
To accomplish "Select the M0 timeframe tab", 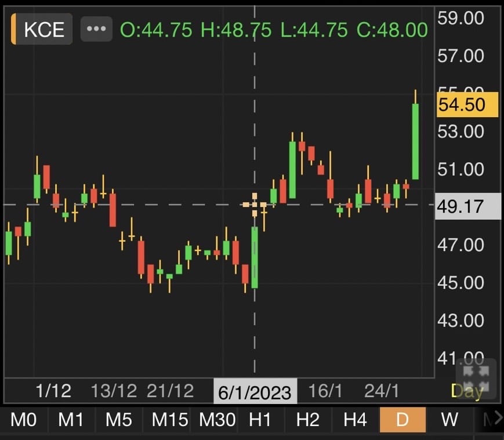I will coord(24,419).
